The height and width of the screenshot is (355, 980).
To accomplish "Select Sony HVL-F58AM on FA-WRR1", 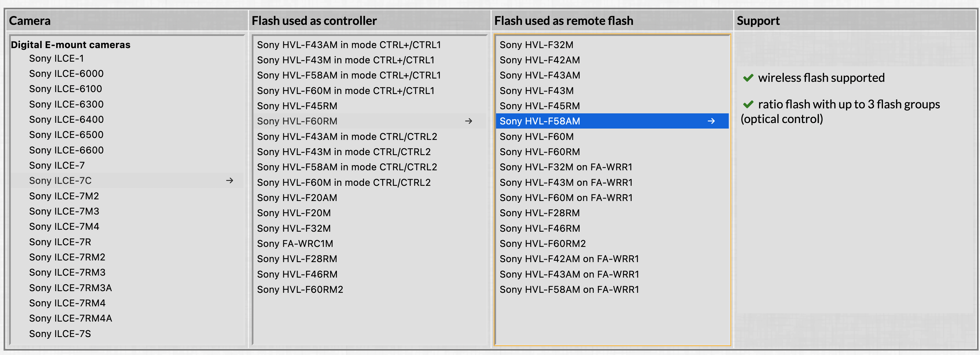I will coord(569,289).
